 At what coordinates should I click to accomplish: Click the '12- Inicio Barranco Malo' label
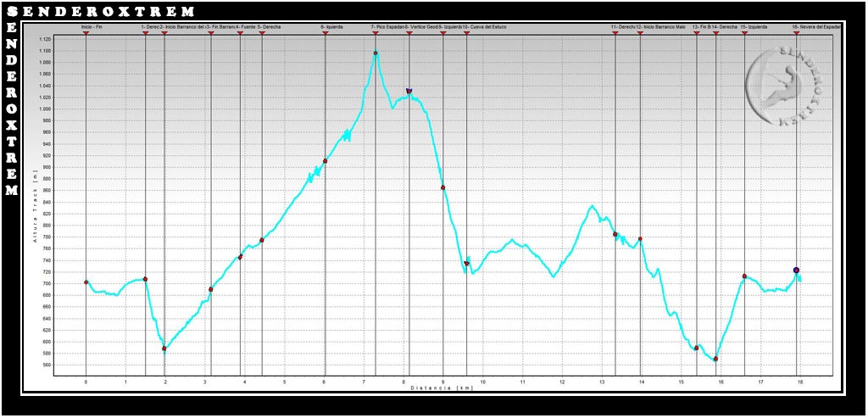coord(661,26)
